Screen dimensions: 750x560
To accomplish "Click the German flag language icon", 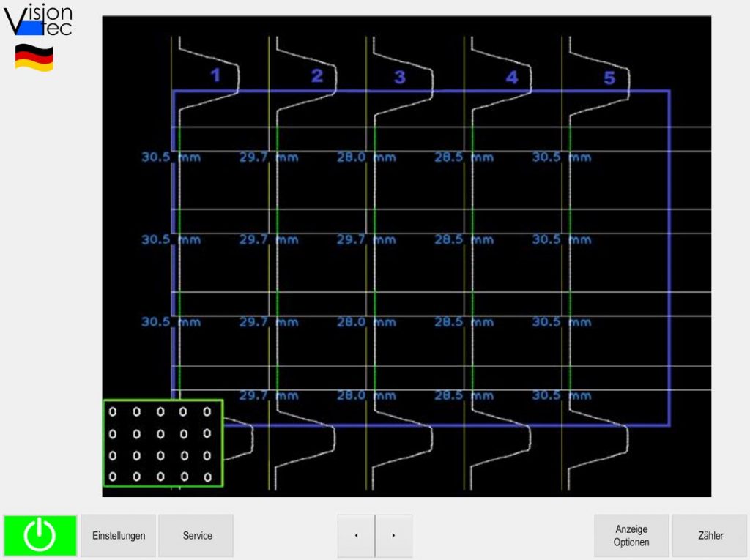I will coord(34,58).
